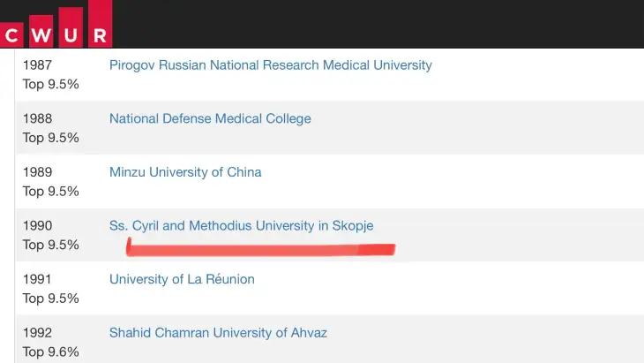Select the rank number 1992
The image size is (644, 363).
[37, 333]
